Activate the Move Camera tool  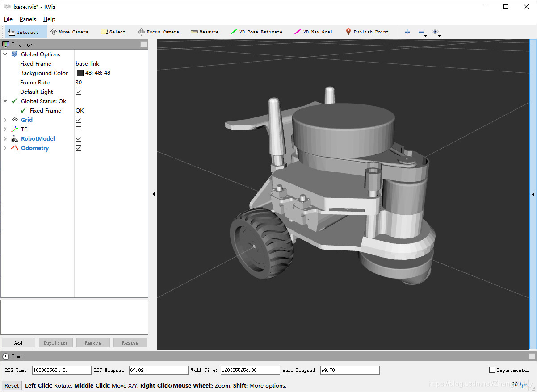click(69, 32)
